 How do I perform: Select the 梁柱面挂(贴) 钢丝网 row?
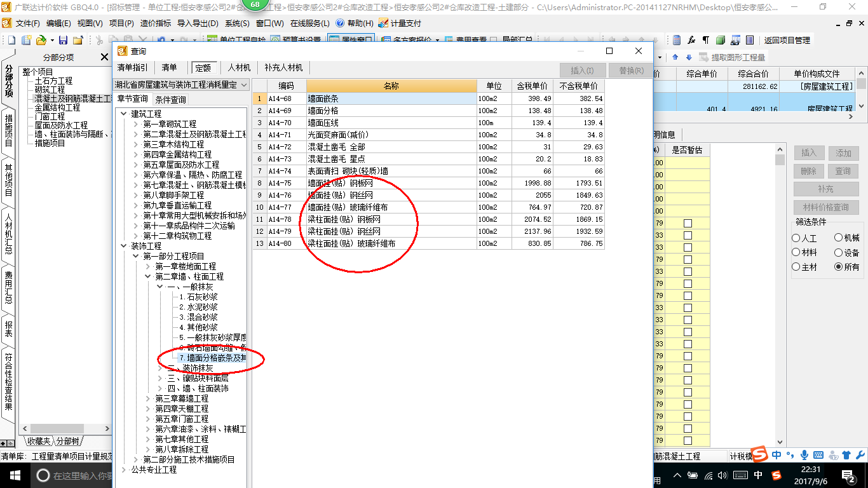pos(428,231)
